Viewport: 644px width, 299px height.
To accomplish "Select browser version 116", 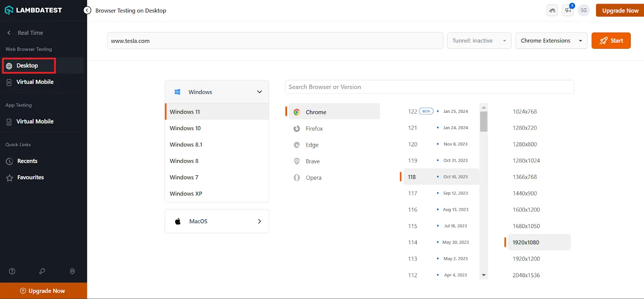I will tap(441, 210).
